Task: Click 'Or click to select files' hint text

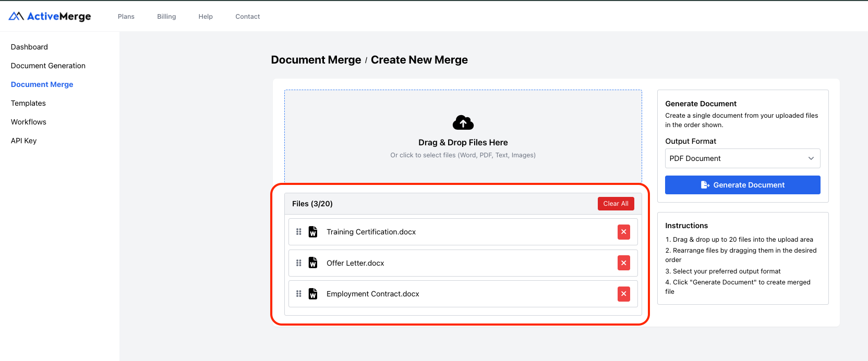Action: coord(463,155)
